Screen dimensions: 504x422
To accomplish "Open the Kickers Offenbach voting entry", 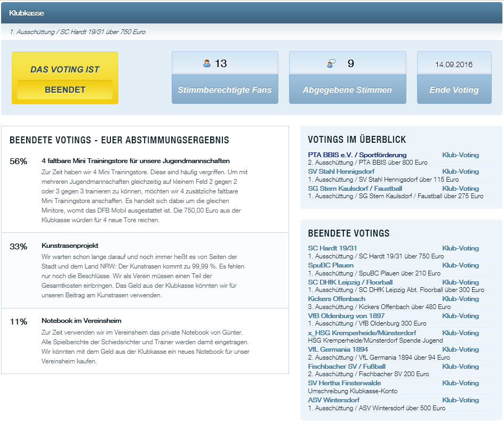I will click(x=336, y=299).
